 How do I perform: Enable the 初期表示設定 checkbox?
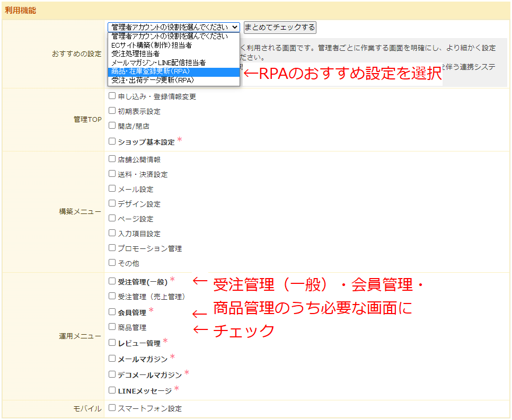point(112,111)
